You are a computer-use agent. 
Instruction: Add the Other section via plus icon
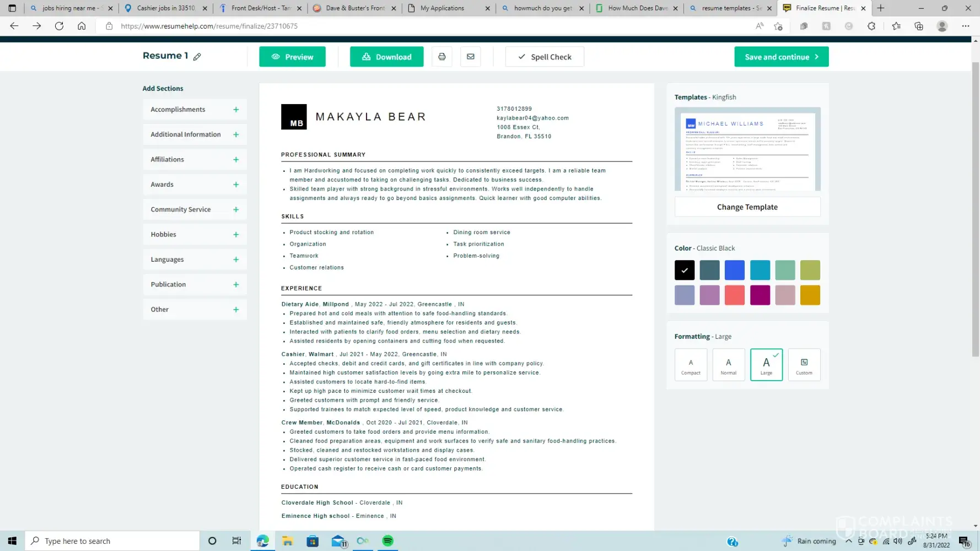point(236,310)
